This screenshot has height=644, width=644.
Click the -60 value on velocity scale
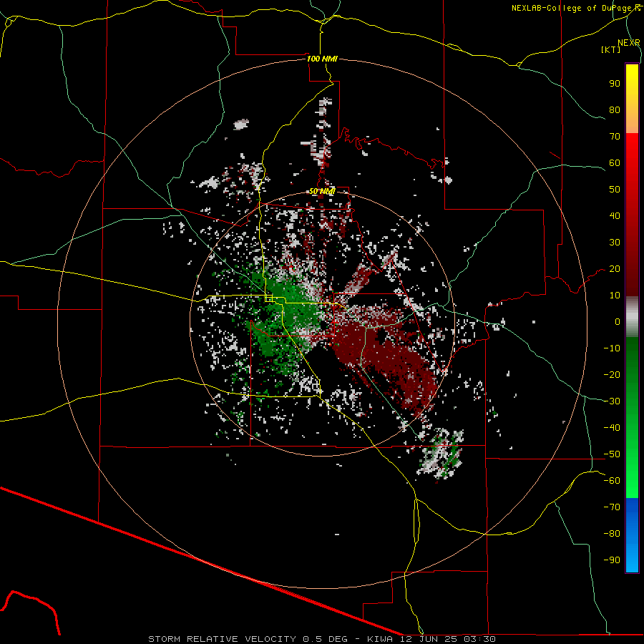[612, 481]
